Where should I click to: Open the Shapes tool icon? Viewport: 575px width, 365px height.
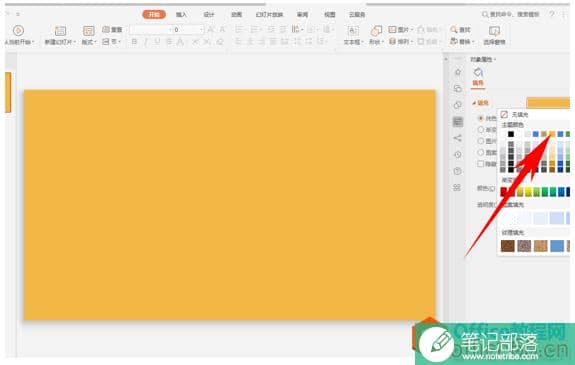click(376, 31)
